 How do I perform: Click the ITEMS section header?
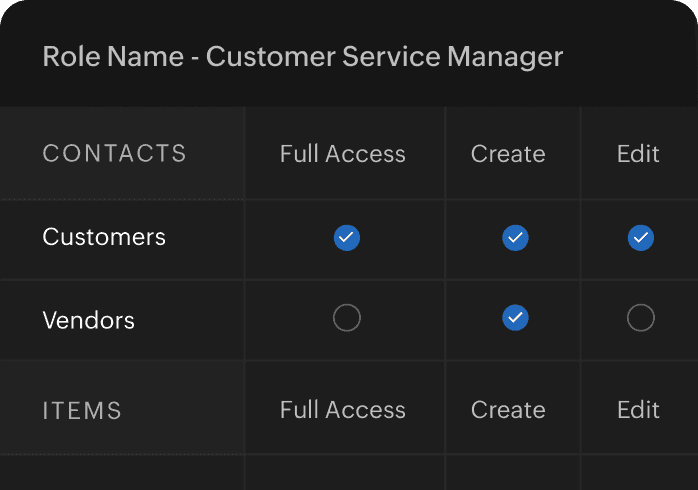point(82,410)
